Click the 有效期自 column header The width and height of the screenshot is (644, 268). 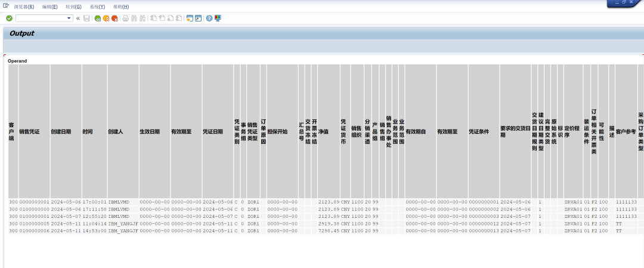(420, 131)
